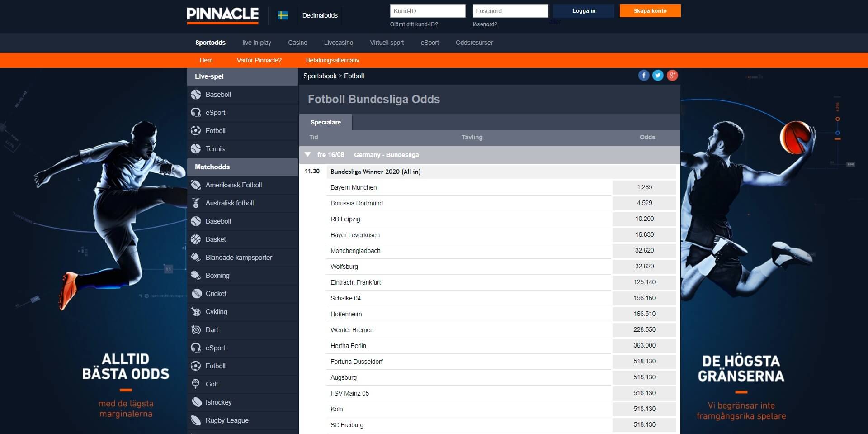Click Australisk fotboll icon
Screen dimensions: 868x434
pos(196,203)
